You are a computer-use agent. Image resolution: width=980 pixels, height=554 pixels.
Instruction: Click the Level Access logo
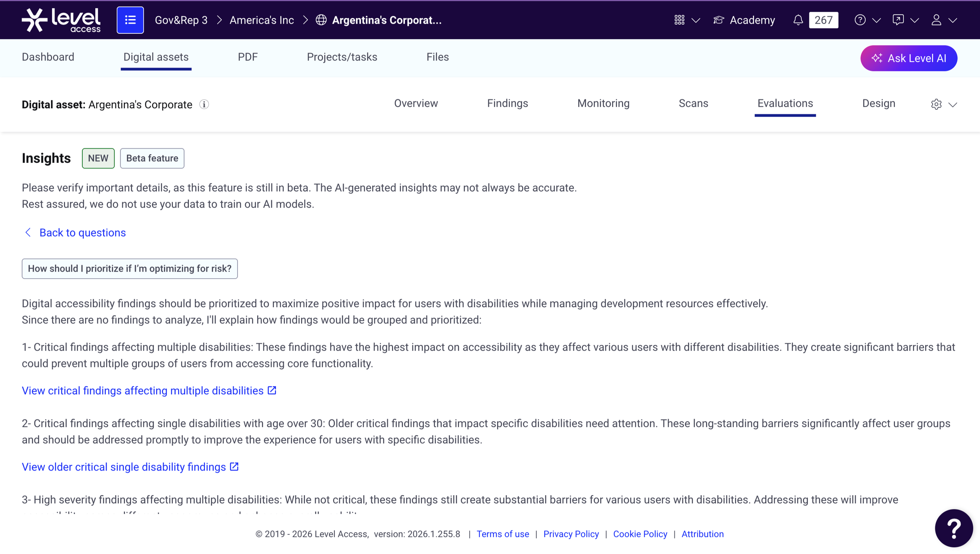tap(61, 20)
